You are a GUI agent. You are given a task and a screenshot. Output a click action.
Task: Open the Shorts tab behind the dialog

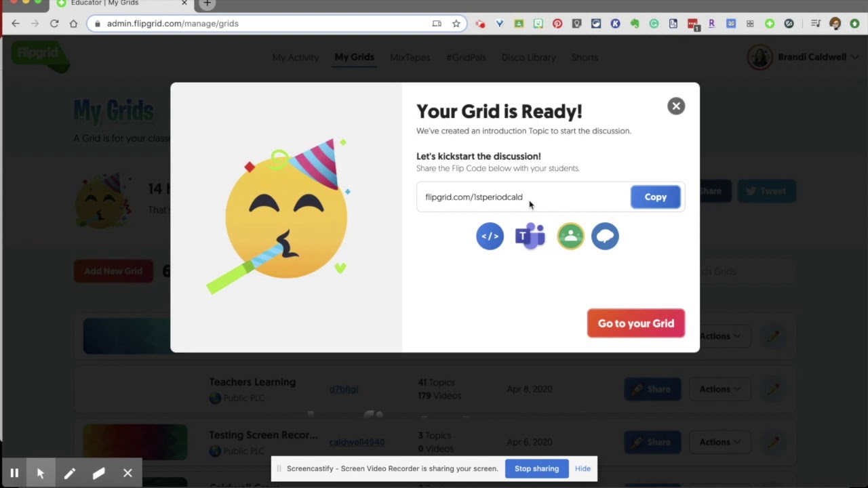pyautogui.click(x=584, y=58)
